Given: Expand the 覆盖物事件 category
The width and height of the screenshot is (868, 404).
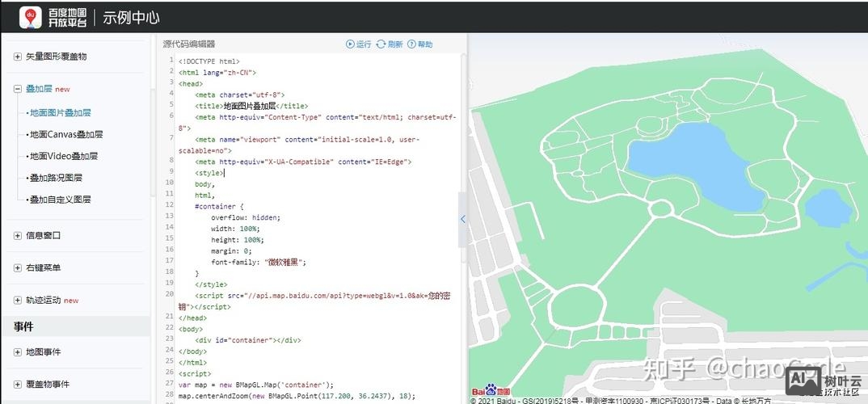Looking at the screenshot, I should (18, 385).
